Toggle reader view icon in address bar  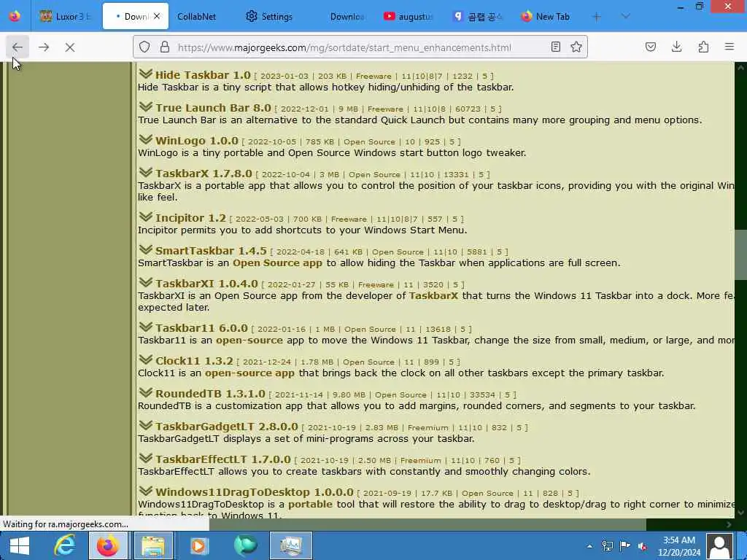coord(555,47)
